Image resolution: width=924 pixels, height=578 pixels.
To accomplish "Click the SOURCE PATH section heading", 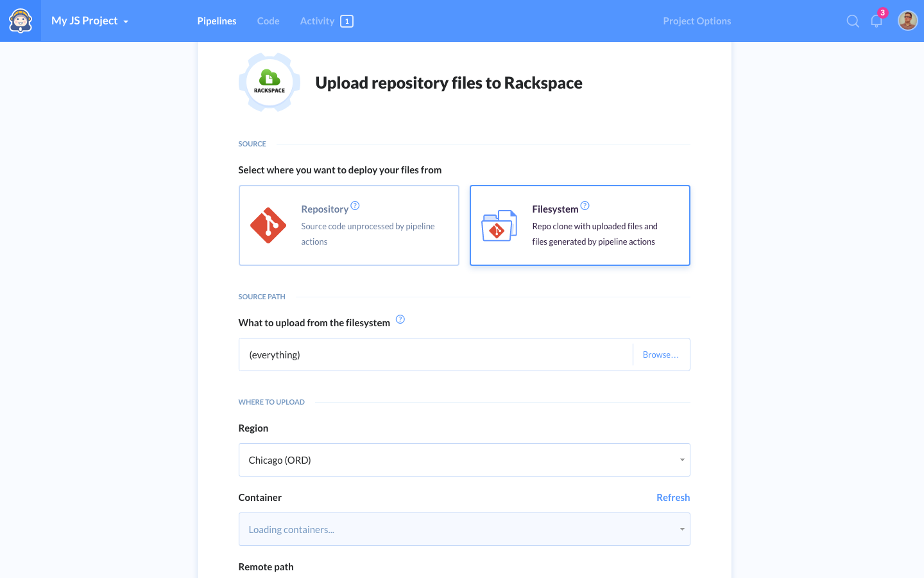I will (262, 297).
